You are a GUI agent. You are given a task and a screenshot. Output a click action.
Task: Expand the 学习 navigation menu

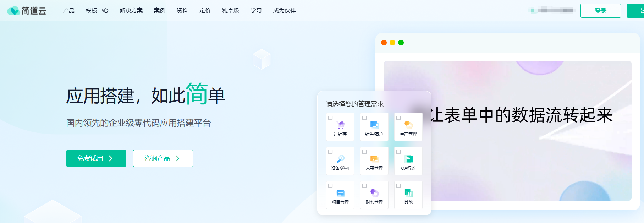tap(256, 11)
